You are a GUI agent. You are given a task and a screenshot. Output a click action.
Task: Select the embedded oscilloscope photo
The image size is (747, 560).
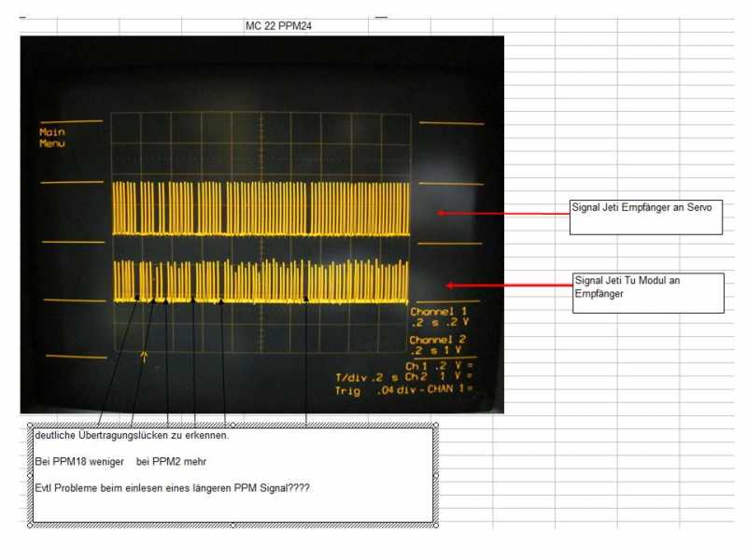point(261,224)
